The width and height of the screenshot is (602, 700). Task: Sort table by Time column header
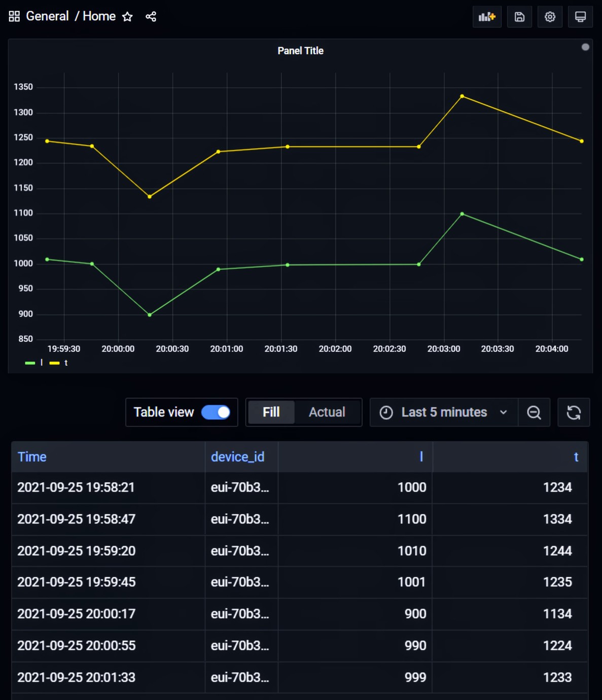[32, 457]
